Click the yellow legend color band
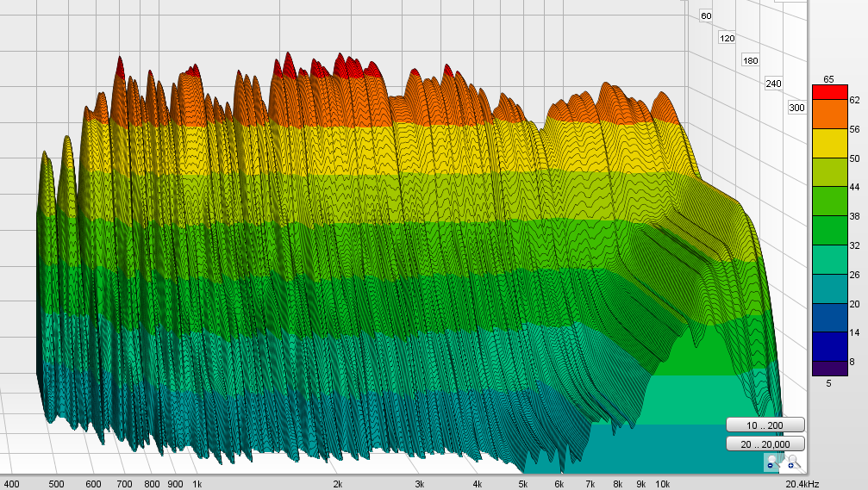Screen dimensions: 868x490 (830, 144)
